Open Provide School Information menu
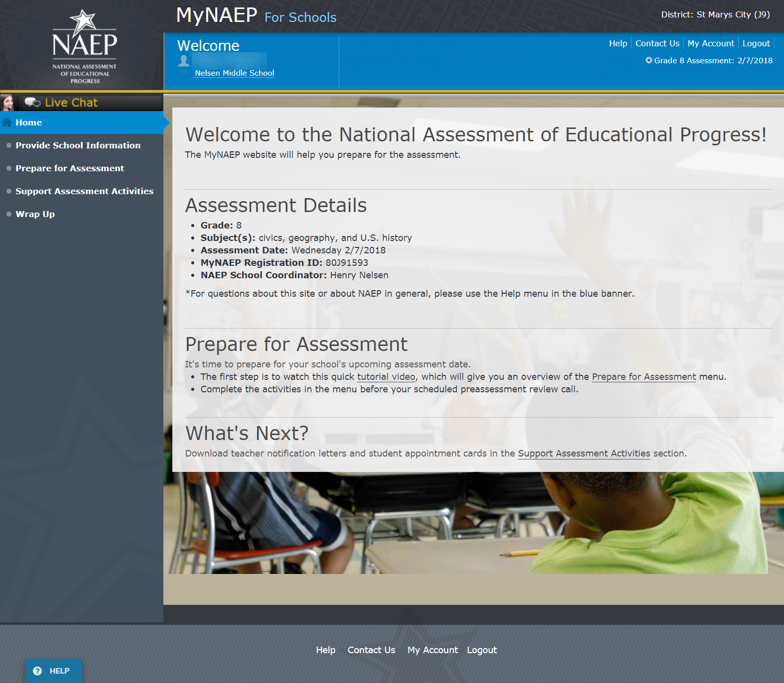Screen dimensions: 784x683 click(x=78, y=145)
